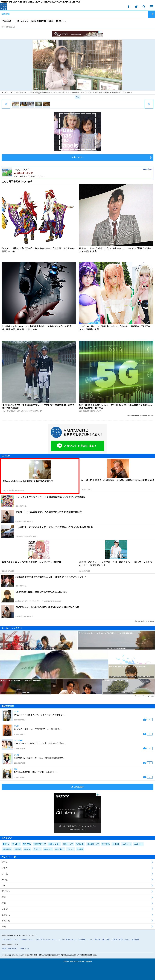
Task: Open the テレビ category row
Action: tap(77, 880)
